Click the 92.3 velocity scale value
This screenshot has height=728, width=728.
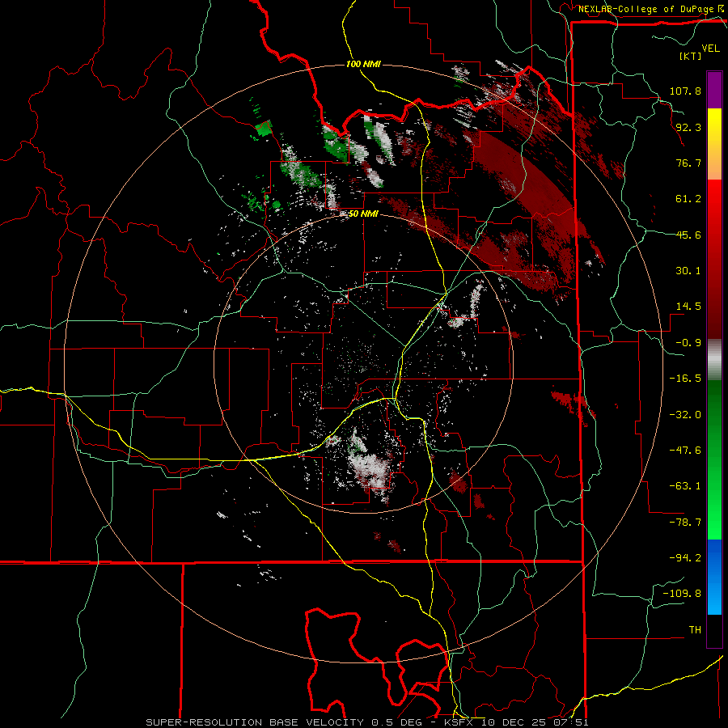688,127
